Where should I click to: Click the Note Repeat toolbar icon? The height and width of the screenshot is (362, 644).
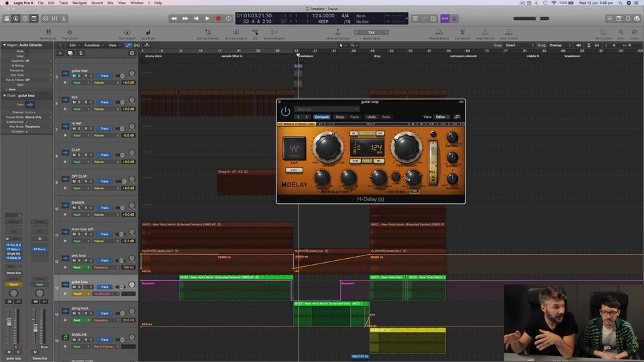[127, 32]
